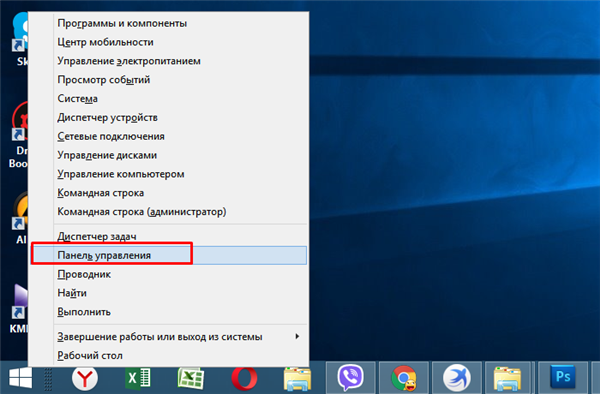Open the blue bird app taskbar icon
The image size is (600, 394).
pos(457,378)
